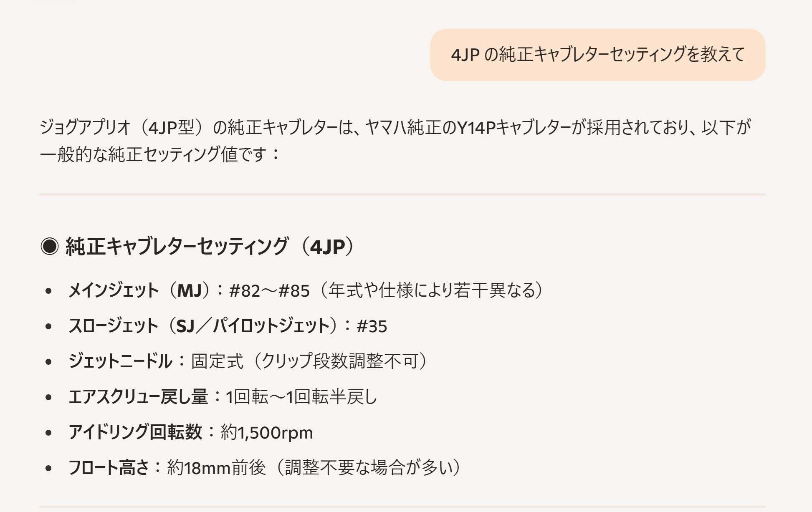Click the bold フロート高さ label
This screenshot has height=512, width=812.
109,468
